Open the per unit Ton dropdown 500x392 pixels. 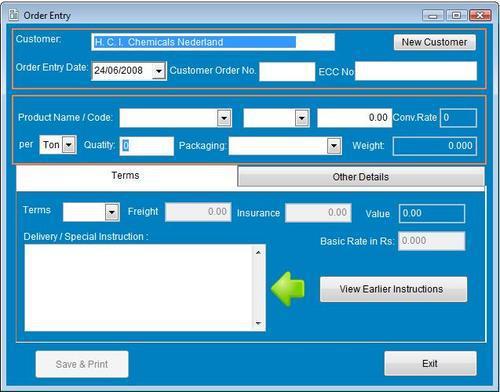click(69, 145)
